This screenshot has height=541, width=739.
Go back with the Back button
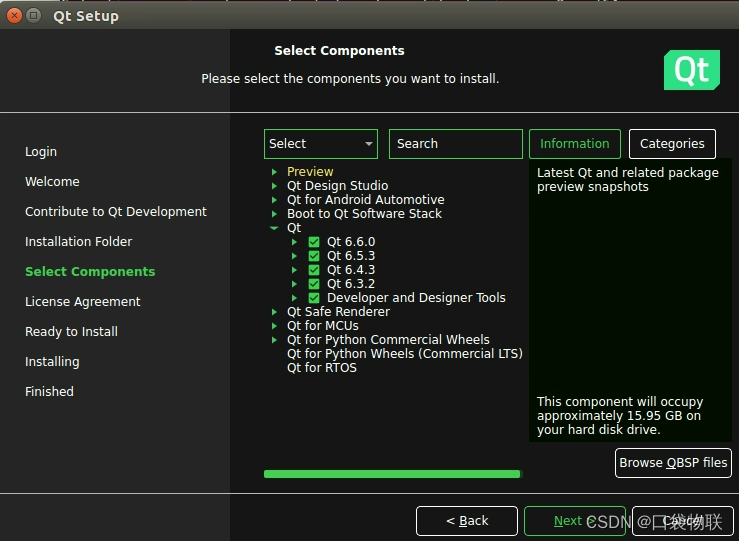point(467,521)
